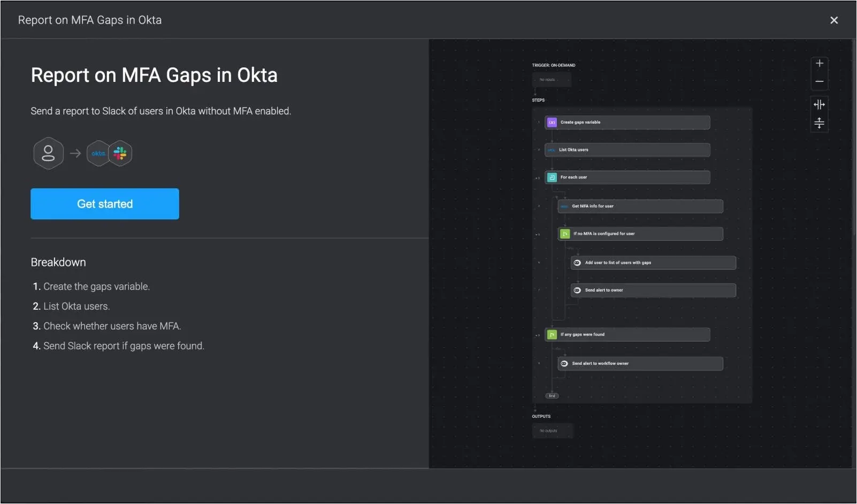Click the Breakdown heading
Viewport: 857px width, 504px height.
(58, 262)
